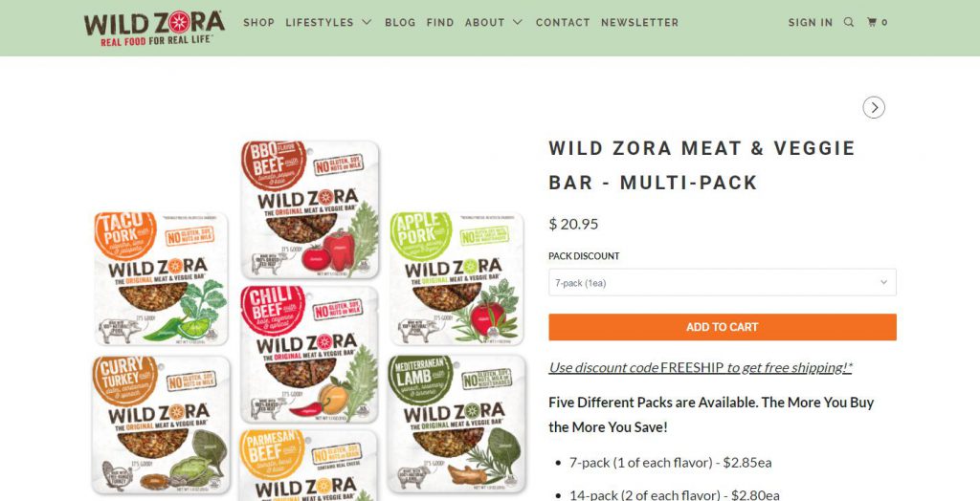Click the Wild Zora logo

click(x=154, y=28)
